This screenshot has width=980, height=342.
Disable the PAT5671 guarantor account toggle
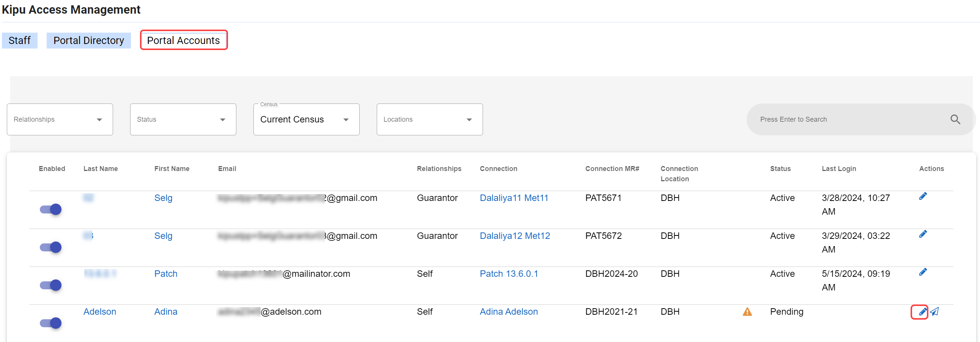click(x=50, y=209)
